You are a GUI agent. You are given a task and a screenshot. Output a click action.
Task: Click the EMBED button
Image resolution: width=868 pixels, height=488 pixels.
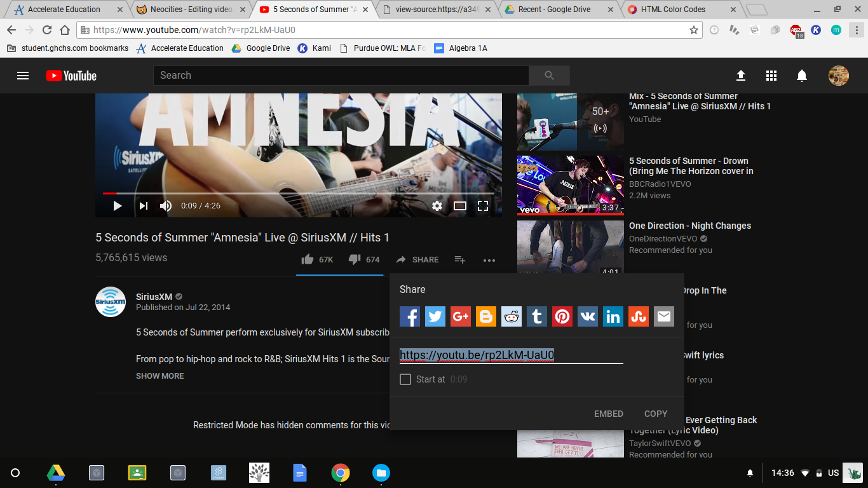click(609, 414)
